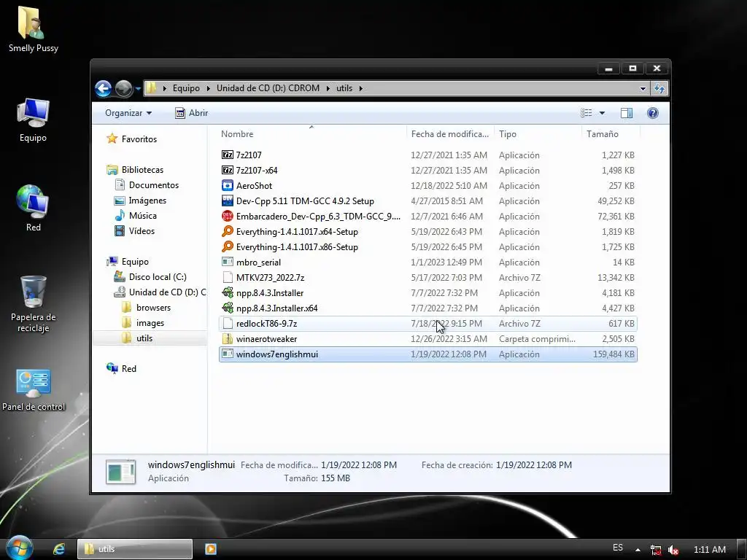Screen dimensions: 747x560
Task: Select the utils folder in sidebar
Action: 144,338
